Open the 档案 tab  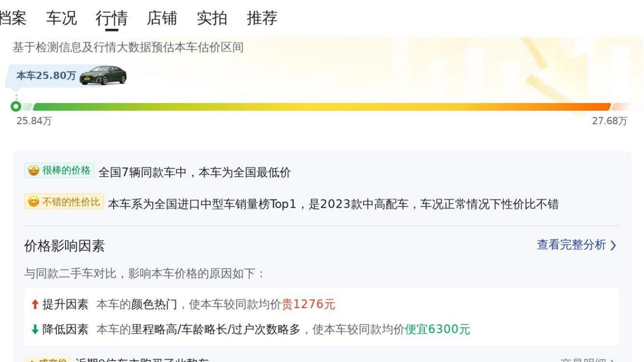coord(13,18)
